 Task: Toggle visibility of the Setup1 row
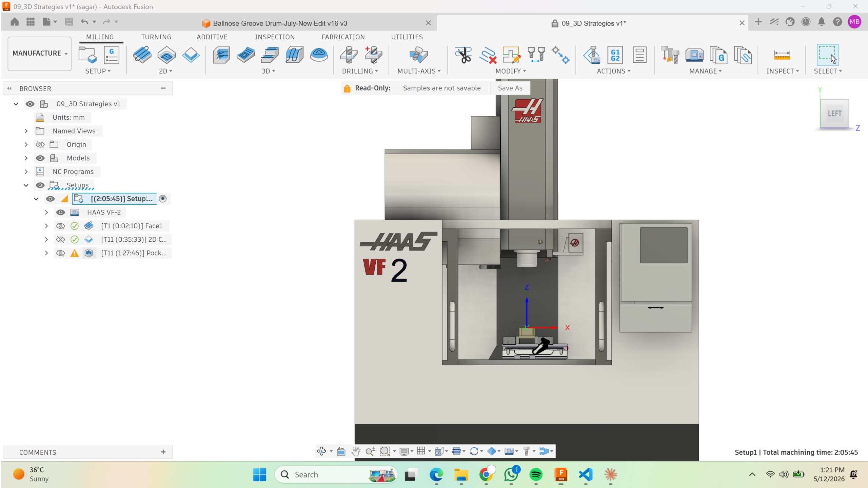click(x=50, y=199)
